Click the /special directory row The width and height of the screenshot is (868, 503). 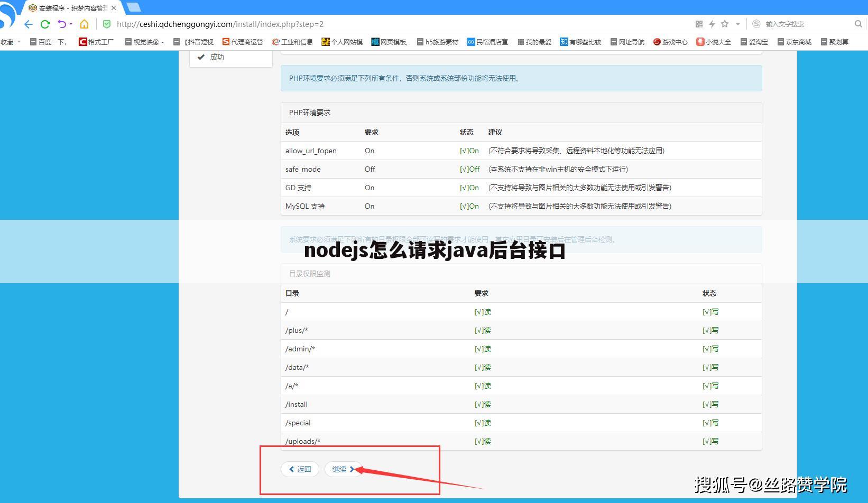point(521,423)
